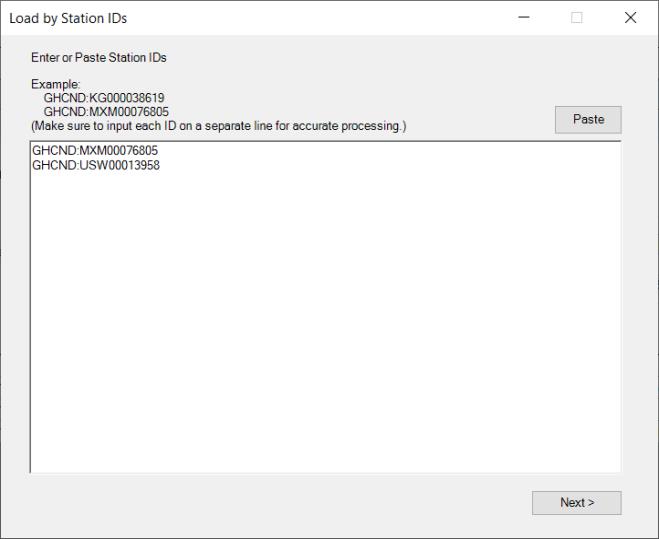Viewport: 659px width, 539px height.
Task: Click the greyed-out maximize window button
Action: [x=577, y=18]
